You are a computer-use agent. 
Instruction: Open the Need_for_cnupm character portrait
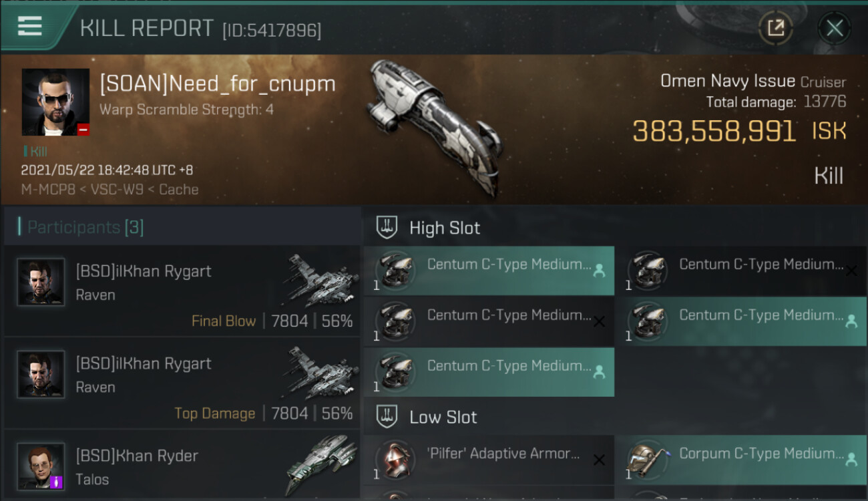point(55,102)
